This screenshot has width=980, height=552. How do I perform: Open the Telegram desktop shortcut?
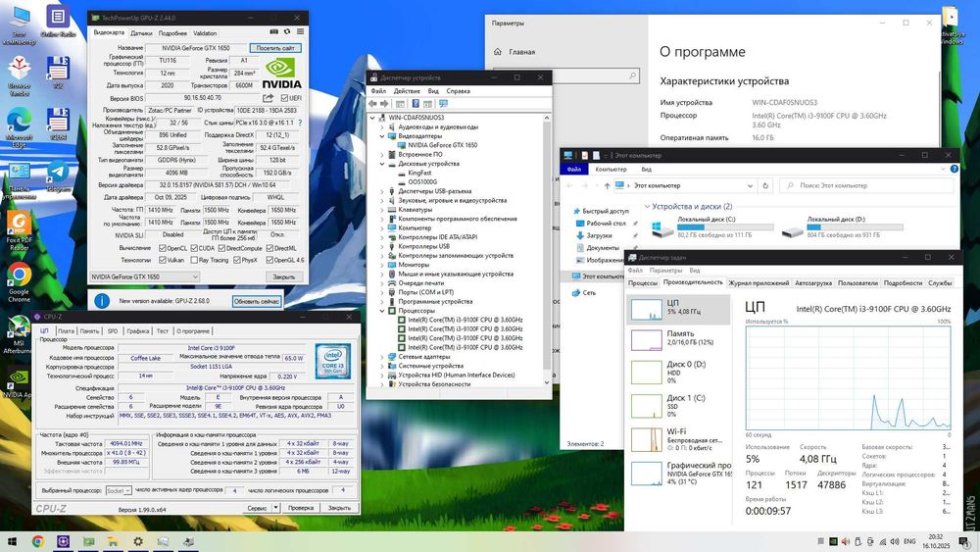[x=58, y=176]
